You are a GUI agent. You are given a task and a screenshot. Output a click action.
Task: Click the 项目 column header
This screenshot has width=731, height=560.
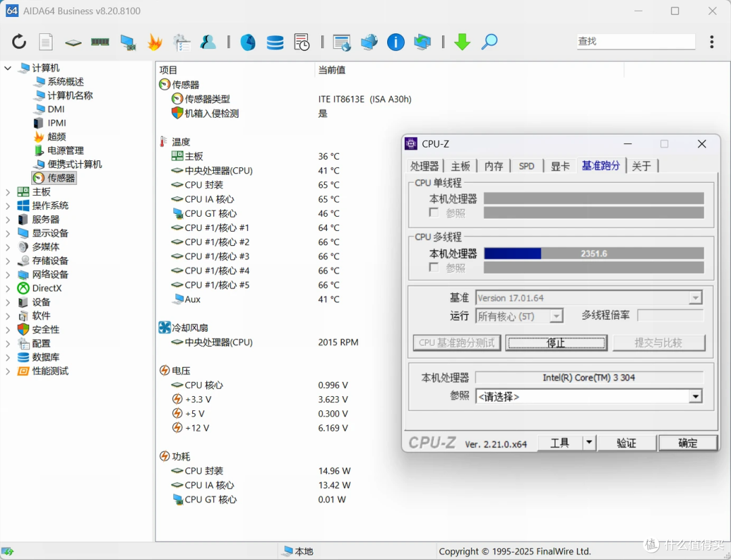235,70
